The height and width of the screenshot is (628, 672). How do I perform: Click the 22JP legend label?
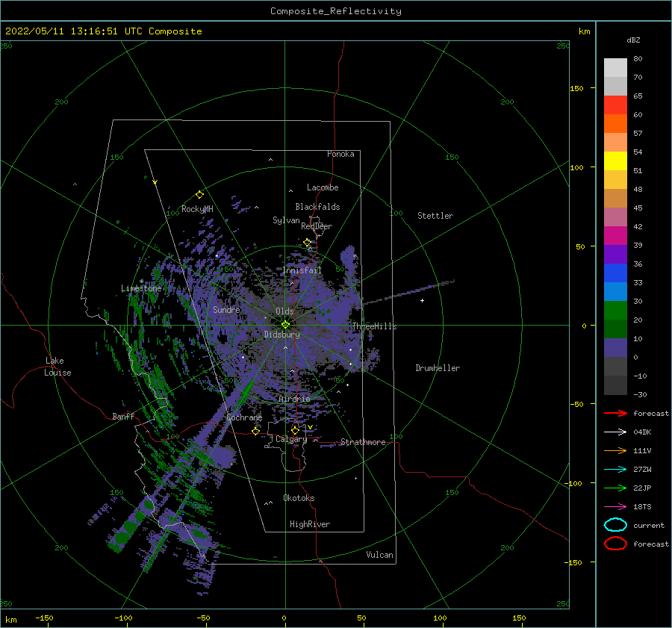(642, 488)
